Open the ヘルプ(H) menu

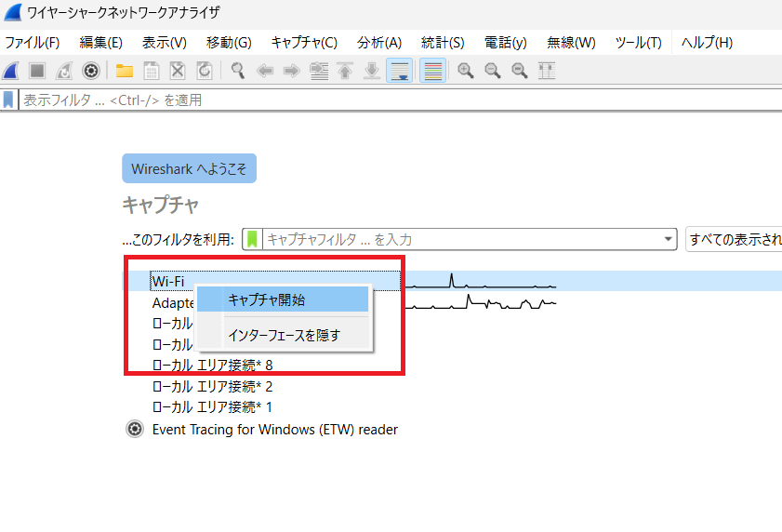707,43
